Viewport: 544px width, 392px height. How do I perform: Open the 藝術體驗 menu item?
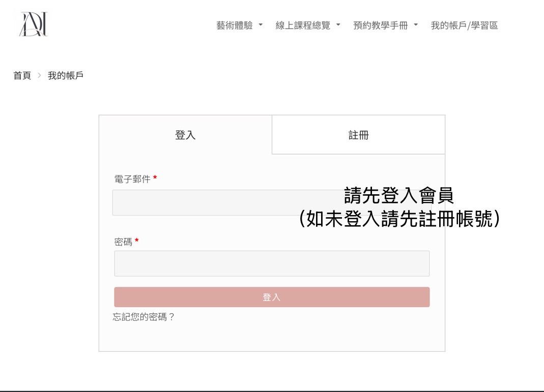point(234,25)
